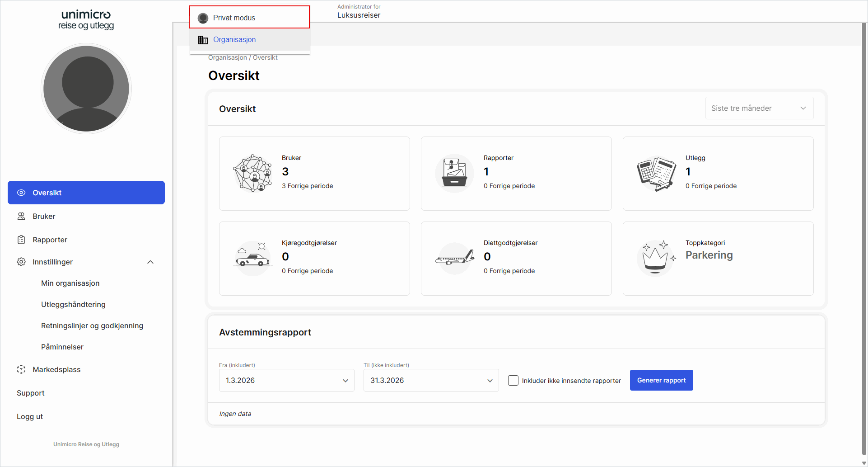Viewport: 868px width, 467px height.
Task: Click the Markedsplass icon in sidebar
Action: point(21,369)
